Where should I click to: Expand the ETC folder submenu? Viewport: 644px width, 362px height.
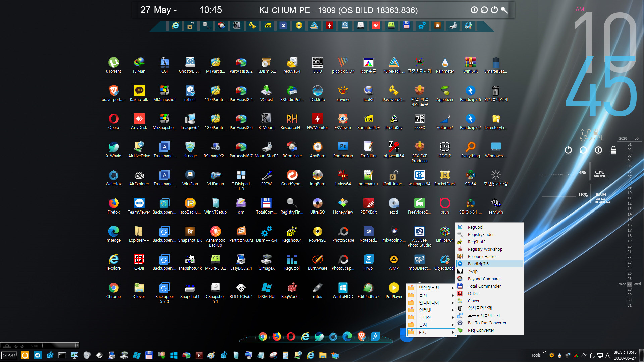(x=431, y=332)
